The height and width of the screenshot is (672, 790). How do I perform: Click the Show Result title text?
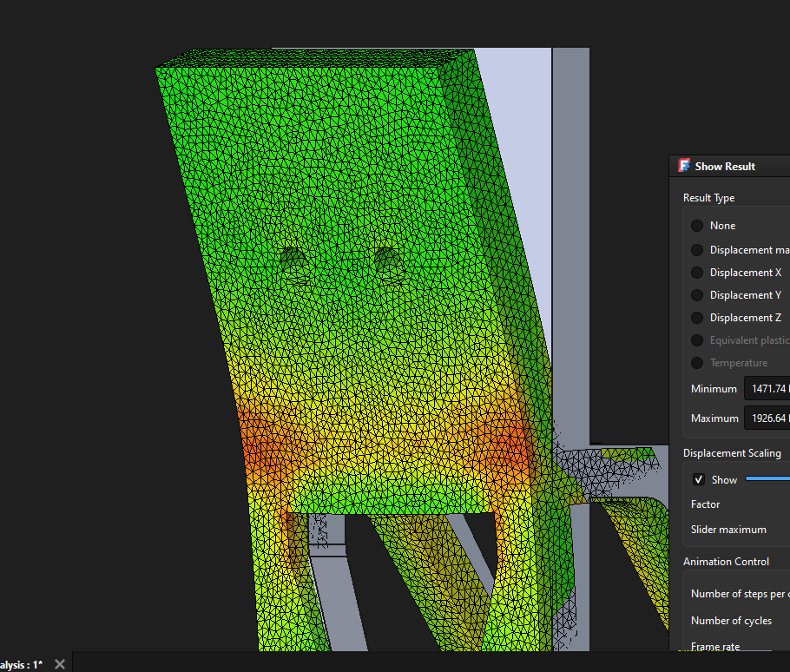click(x=725, y=167)
